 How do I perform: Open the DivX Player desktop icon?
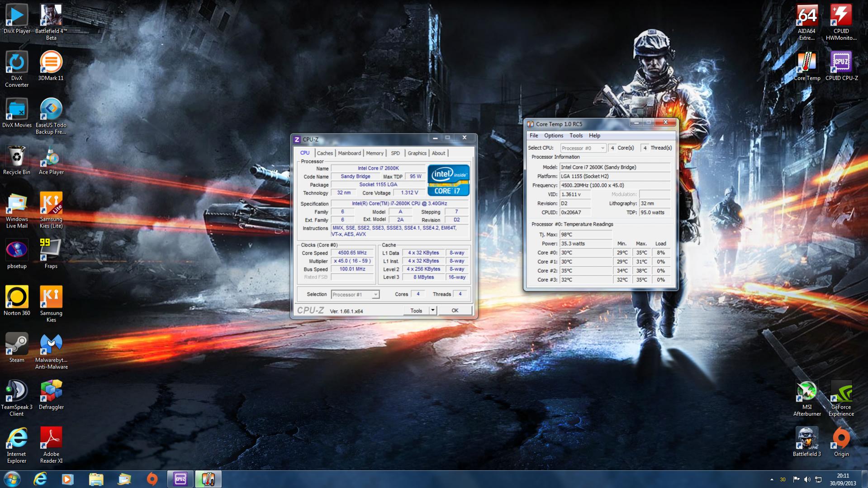(17, 19)
